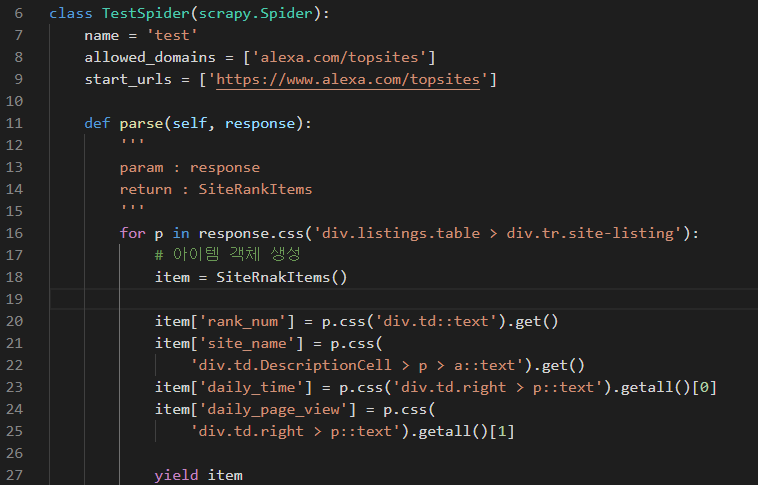Click the 'response' parameter on line 11
This screenshot has height=485, width=758.
(260, 123)
